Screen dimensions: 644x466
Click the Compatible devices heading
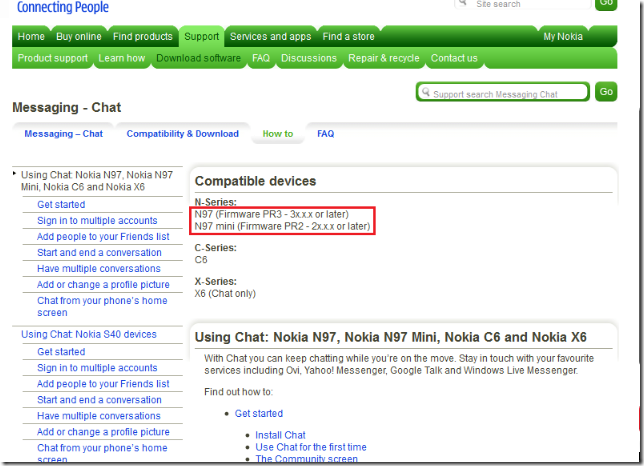pos(255,181)
